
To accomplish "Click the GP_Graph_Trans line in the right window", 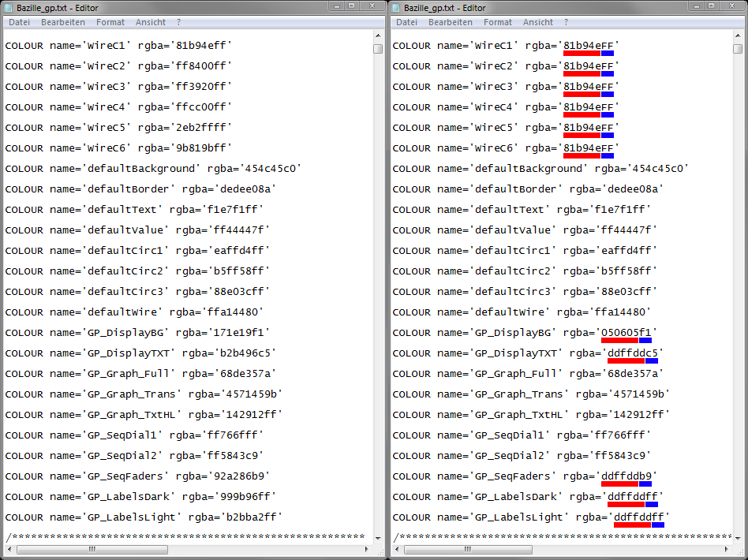I will pyautogui.click(x=532, y=394).
